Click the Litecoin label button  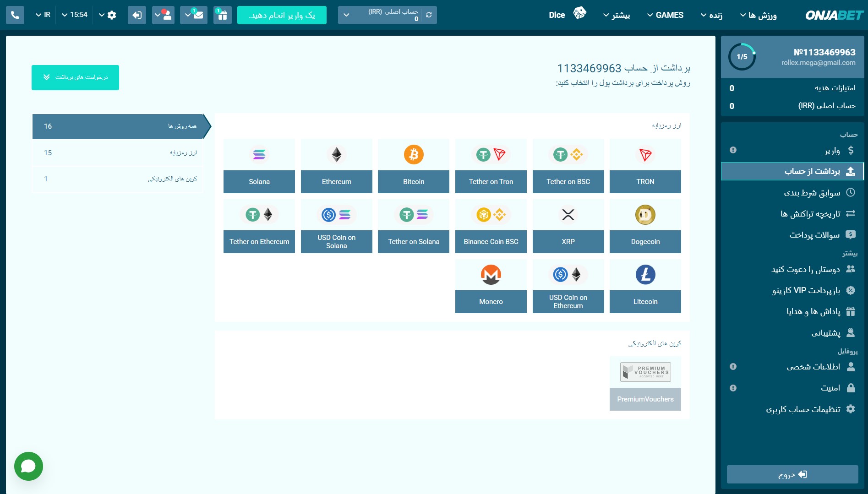[x=645, y=302]
